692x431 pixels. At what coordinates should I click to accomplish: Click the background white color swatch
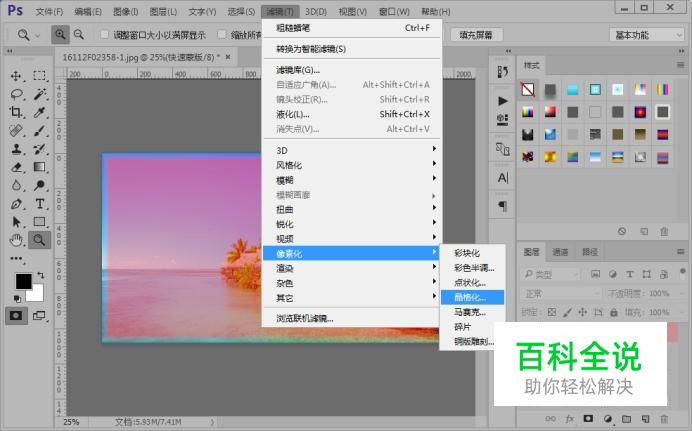37,294
